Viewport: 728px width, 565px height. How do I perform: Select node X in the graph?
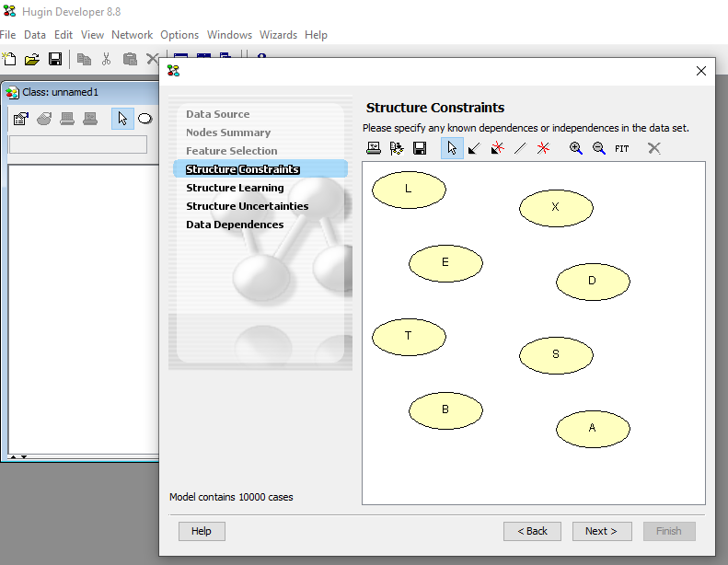tap(556, 208)
